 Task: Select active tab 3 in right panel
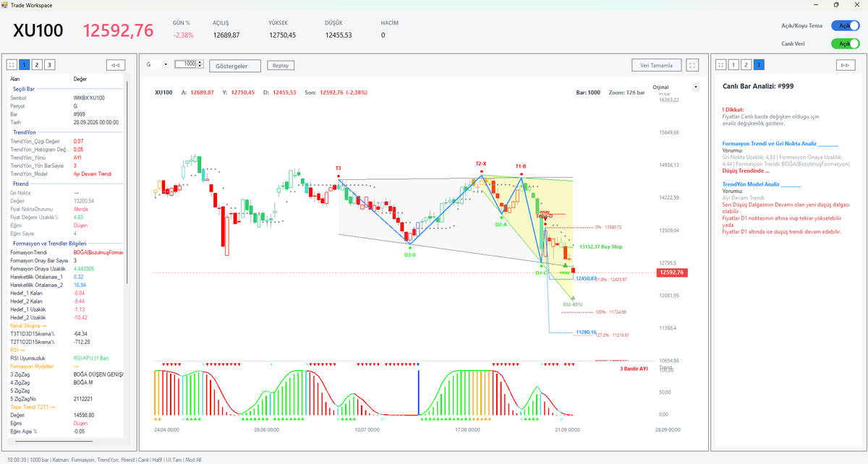(758, 65)
